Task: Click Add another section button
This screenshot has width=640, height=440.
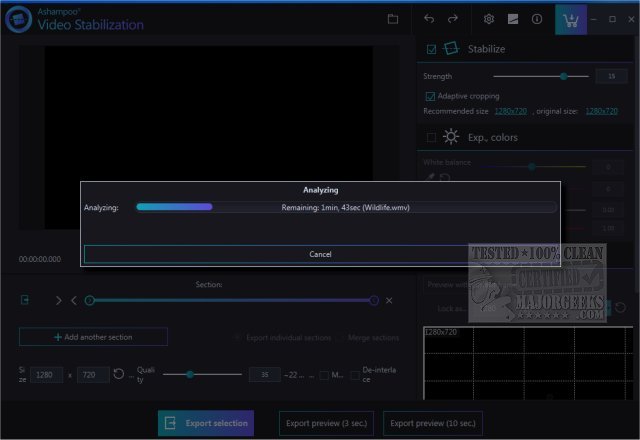Action: (x=93, y=337)
